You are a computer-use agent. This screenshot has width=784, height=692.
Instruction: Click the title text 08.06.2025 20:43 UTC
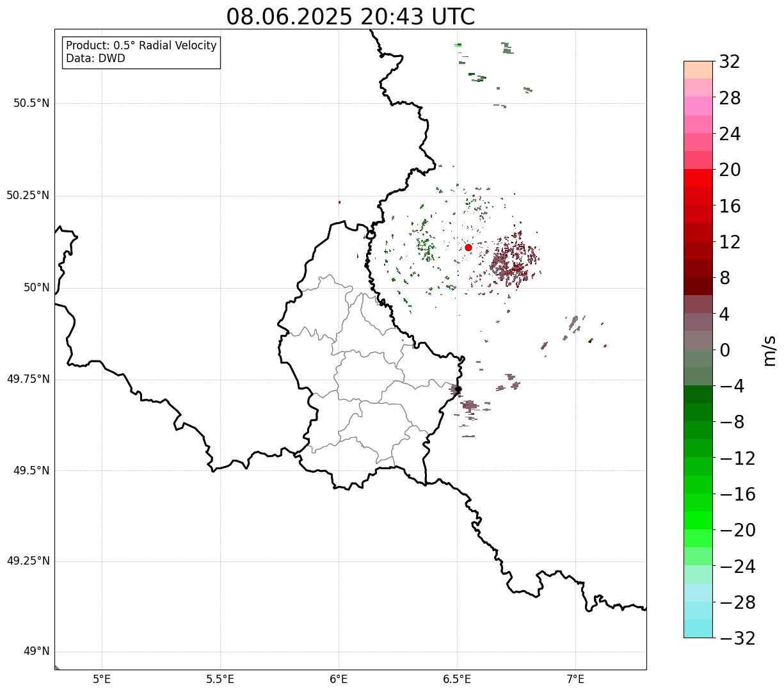(x=350, y=17)
